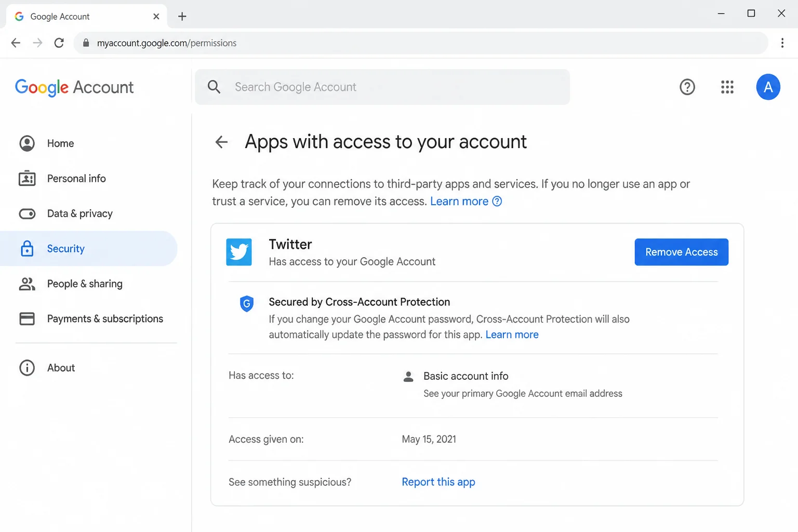Click the Payments card icon

coord(27,318)
